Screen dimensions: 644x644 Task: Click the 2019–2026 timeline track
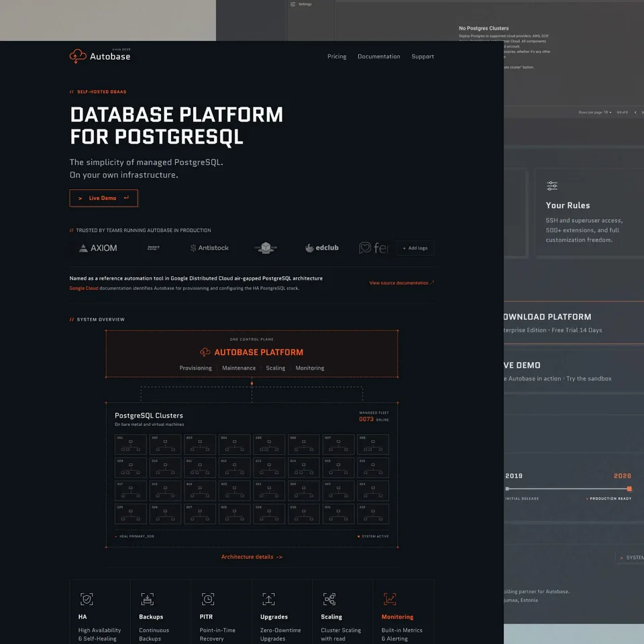click(x=568, y=489)
